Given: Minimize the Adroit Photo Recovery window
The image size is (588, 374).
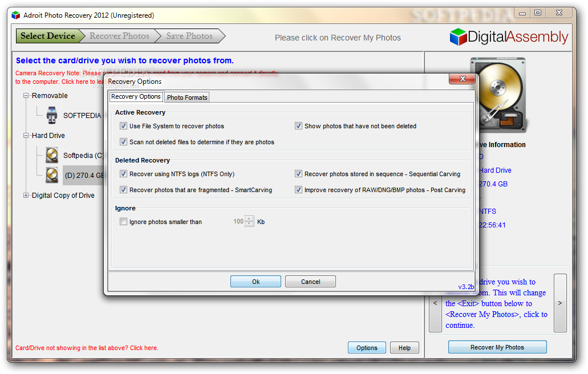Looking at the screenshot, I should pyautogui.click(x=522, y=13).
